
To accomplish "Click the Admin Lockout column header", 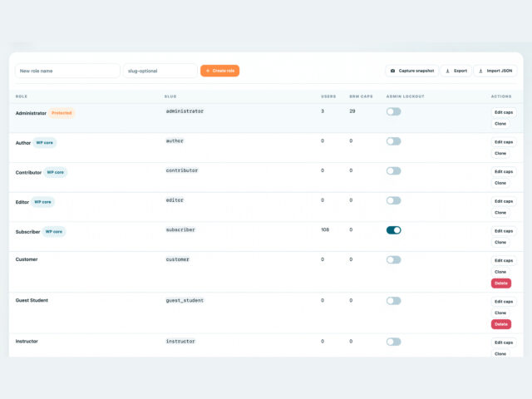I will (x=405, y=96).
